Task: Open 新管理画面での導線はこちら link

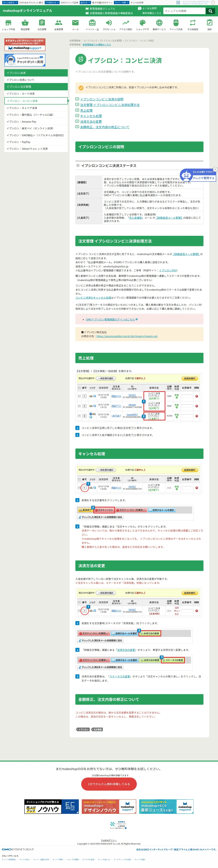Action: click(97, 45)
